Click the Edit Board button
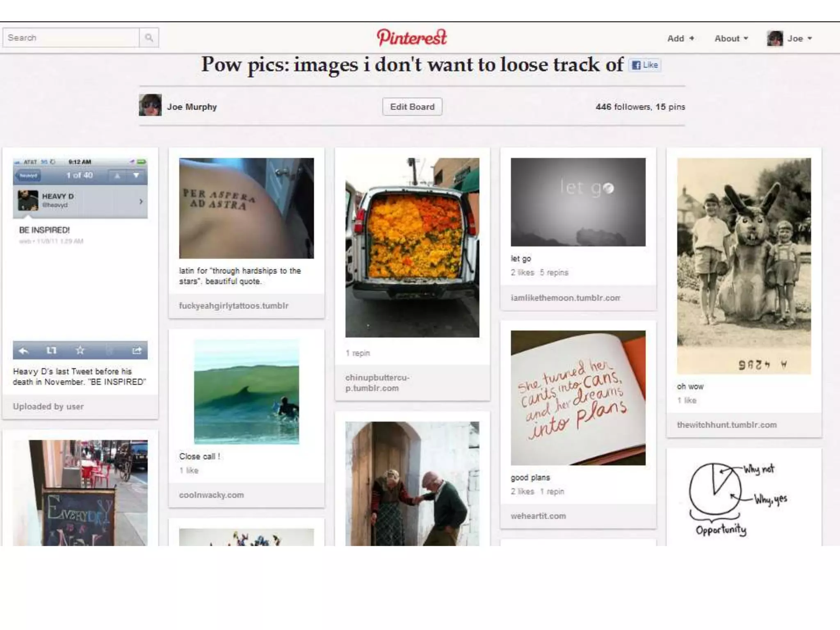 [412, 107]
